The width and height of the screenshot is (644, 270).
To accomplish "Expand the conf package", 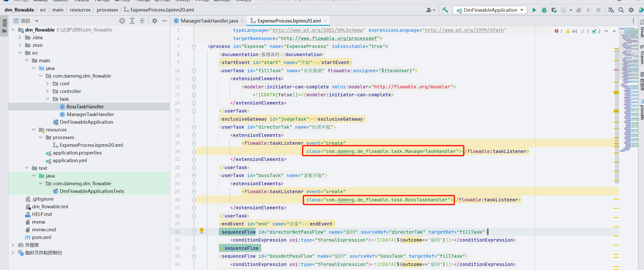I will click(x=47, y=84).
